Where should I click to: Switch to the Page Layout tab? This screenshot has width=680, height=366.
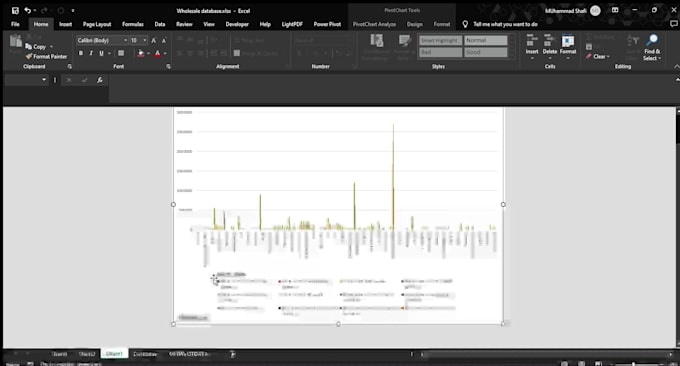click(97, 24)
